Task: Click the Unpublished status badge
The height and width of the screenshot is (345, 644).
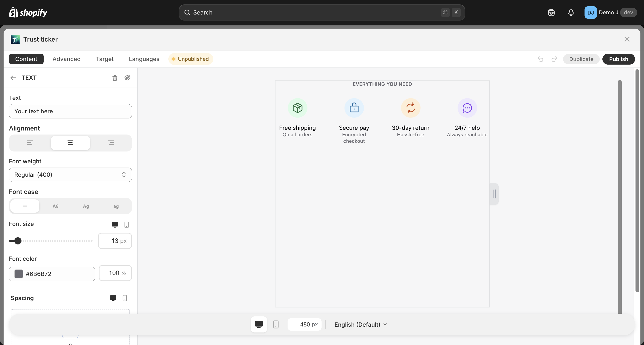Action: (x=191, y=59)
